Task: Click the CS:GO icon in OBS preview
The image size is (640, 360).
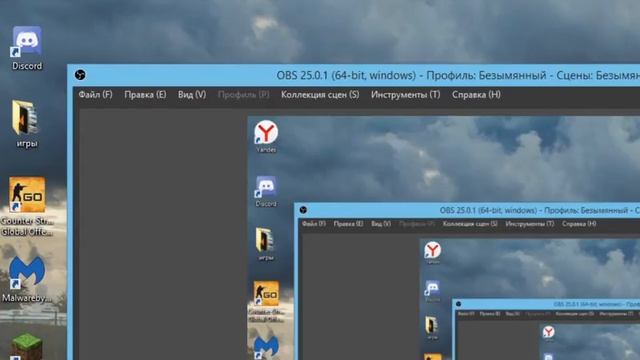Action: click(266, 294)
